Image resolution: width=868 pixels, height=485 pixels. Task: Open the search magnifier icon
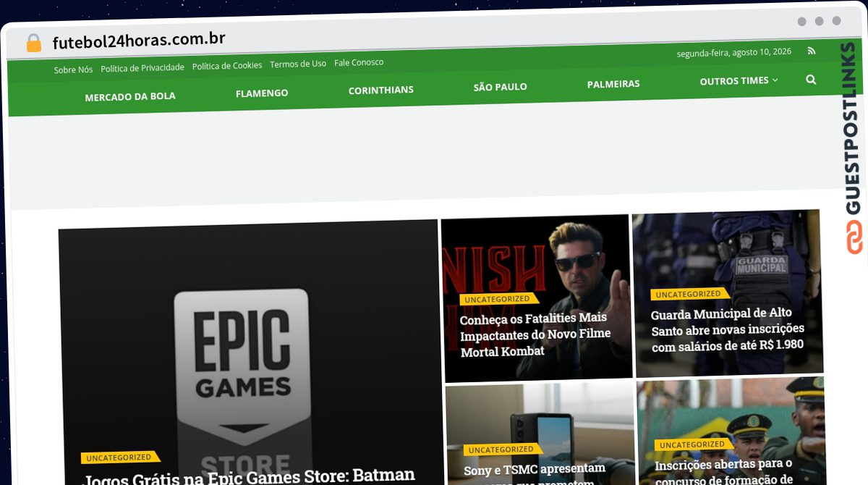coord(811,80)
